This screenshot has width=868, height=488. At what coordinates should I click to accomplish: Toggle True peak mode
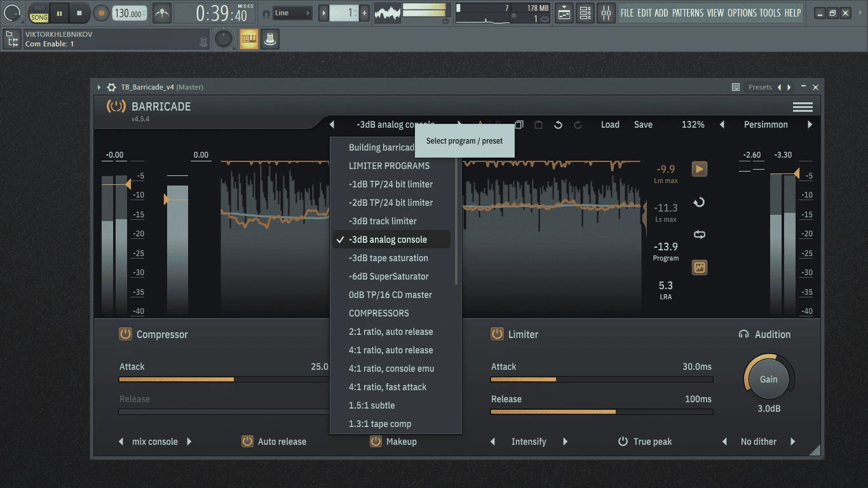point(645,442)
